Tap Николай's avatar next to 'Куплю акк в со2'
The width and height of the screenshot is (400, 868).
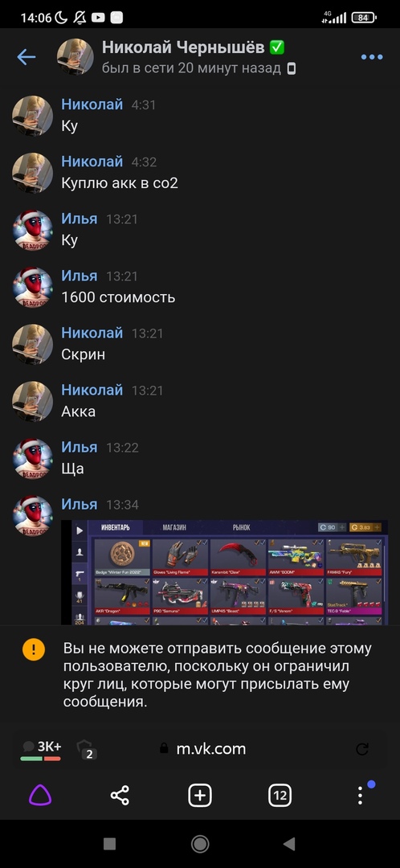33,174
